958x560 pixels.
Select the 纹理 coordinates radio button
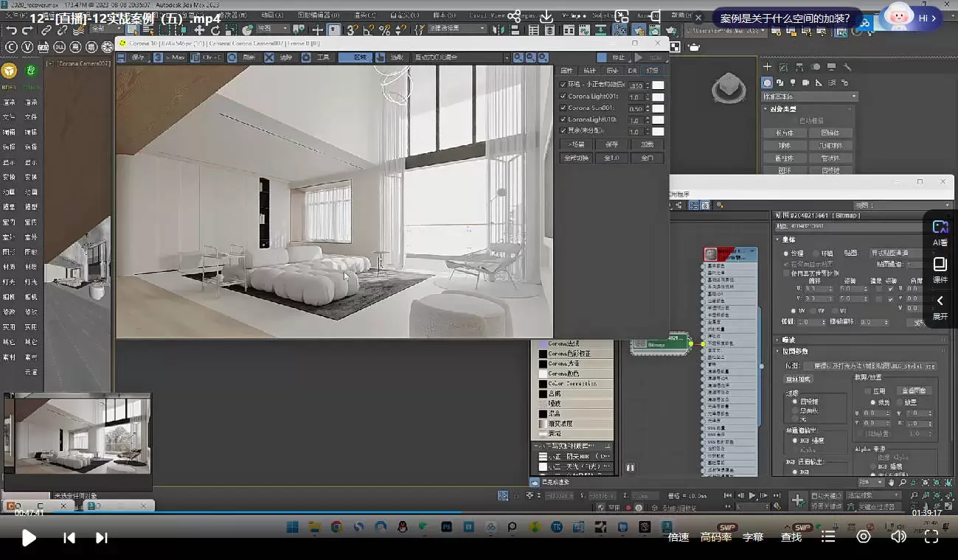pyautogui.click(x=786, y=253)
